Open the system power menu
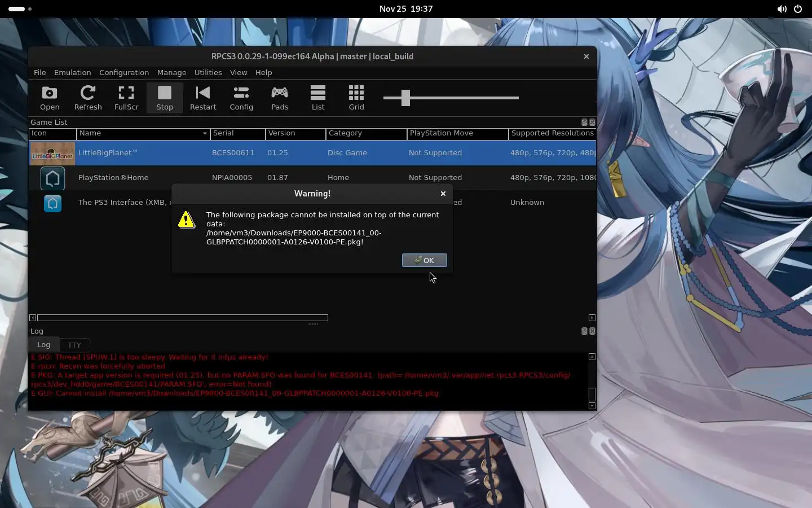The height and width of the screenshot is (508, 812). 798,9
